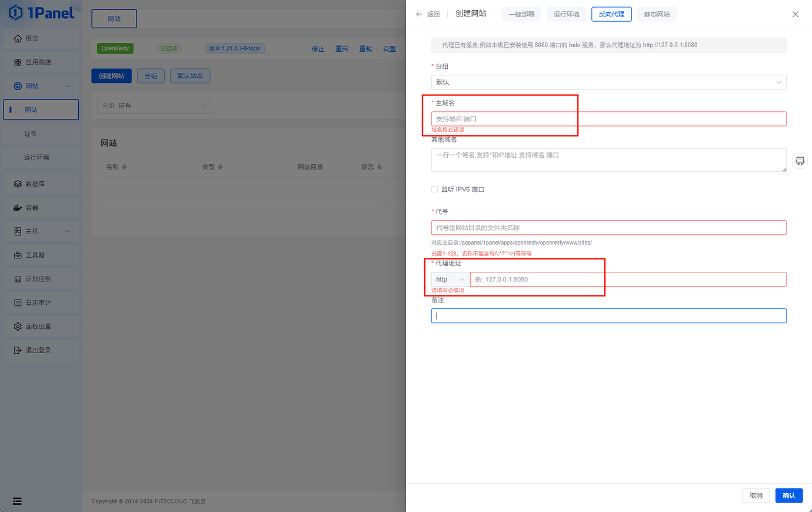Click inside the 备注 remarks field

click(608, 315)
